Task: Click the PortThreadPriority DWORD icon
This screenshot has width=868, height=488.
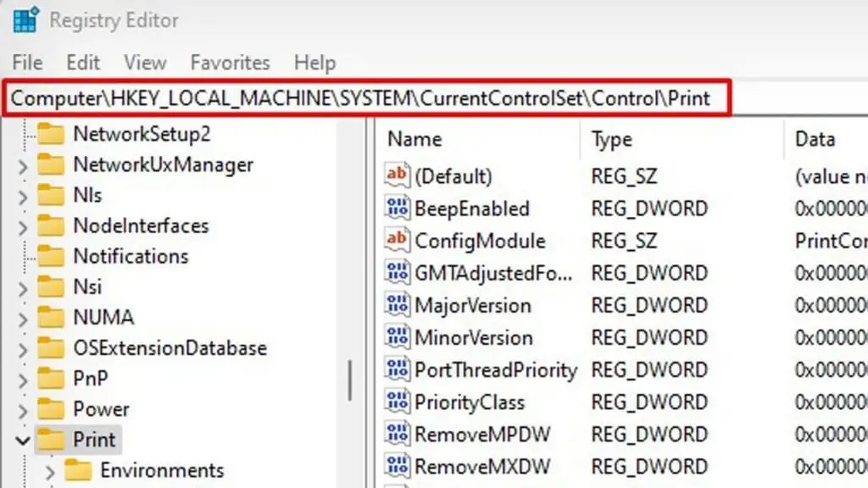Action: pyautogui.click(x=398, y=369)
